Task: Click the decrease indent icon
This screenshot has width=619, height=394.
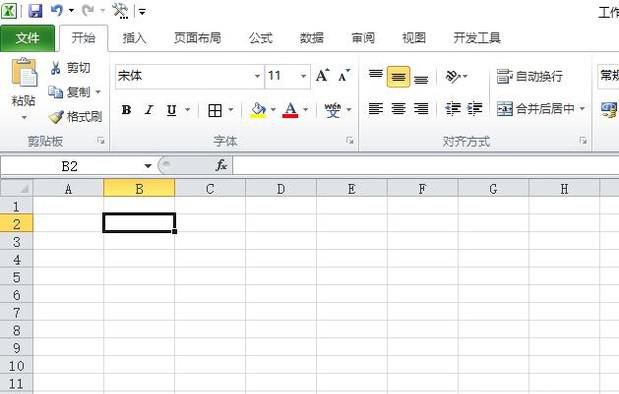Action: (453, 108)
